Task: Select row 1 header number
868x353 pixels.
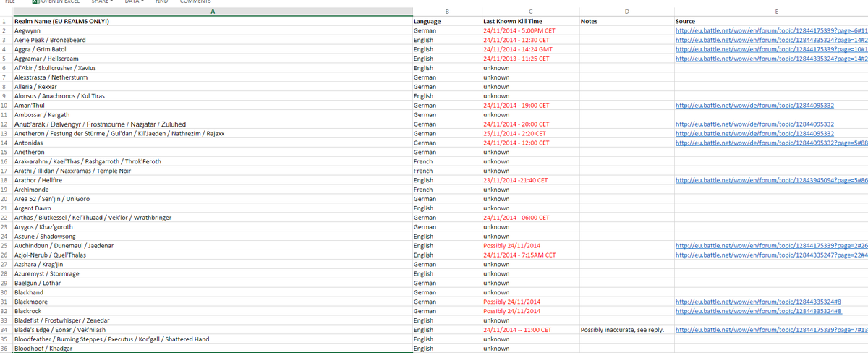Action: (6, 22)
